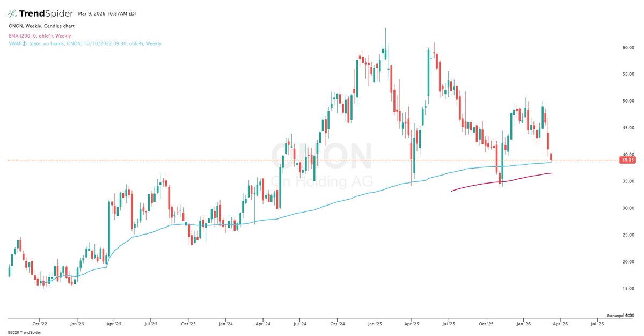Click the Apr '26 date axis label
The height and width of the screenshot is (336, 644).
pos(561,324)
